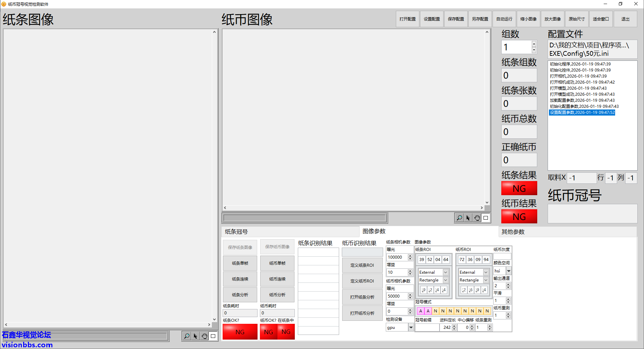Open the Rectangle shape dropdown under 纸币ROI
Screen dimensions: 644x349
click(x=473, y=280)
